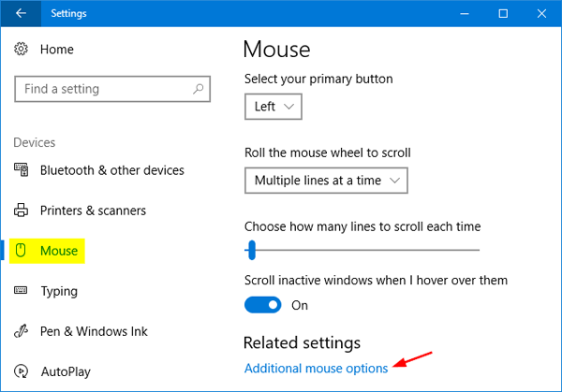Click the back arrow in title bar
Screen dimensions: 562x392
click(21, 14)
